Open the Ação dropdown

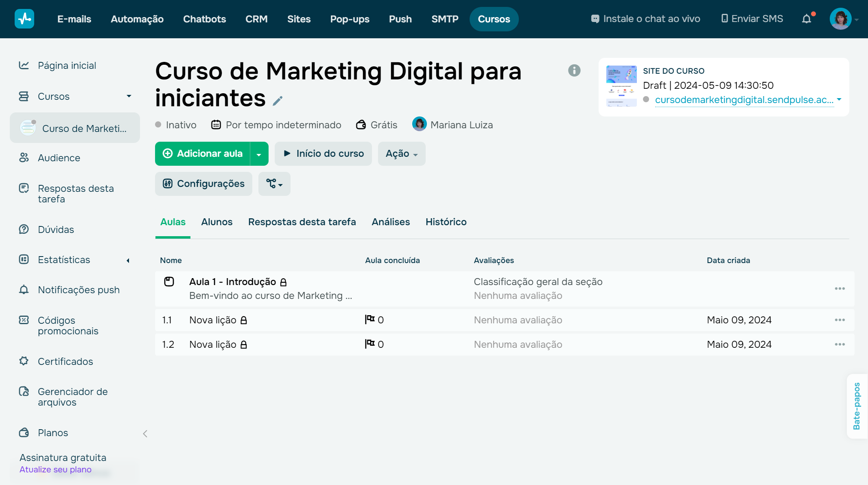[x=401, y=154]
